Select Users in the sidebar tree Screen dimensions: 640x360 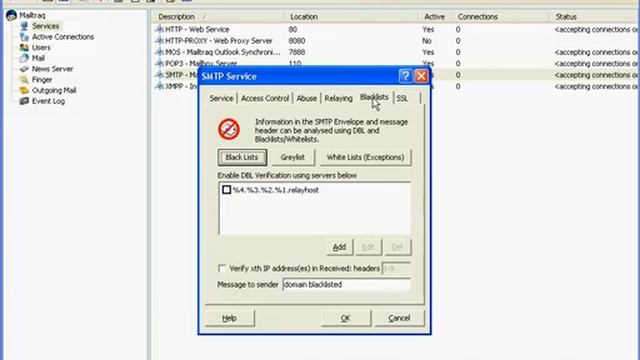point(41,47)
